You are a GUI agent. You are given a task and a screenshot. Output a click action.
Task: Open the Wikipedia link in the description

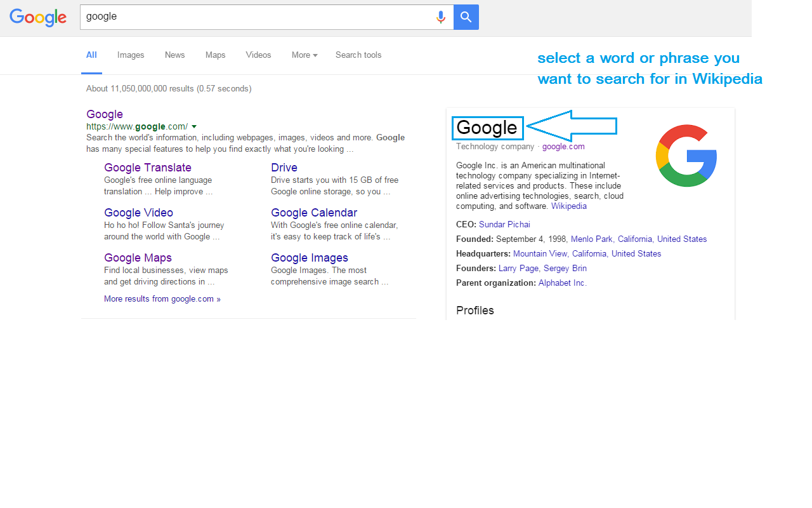[x=569, y=206]
